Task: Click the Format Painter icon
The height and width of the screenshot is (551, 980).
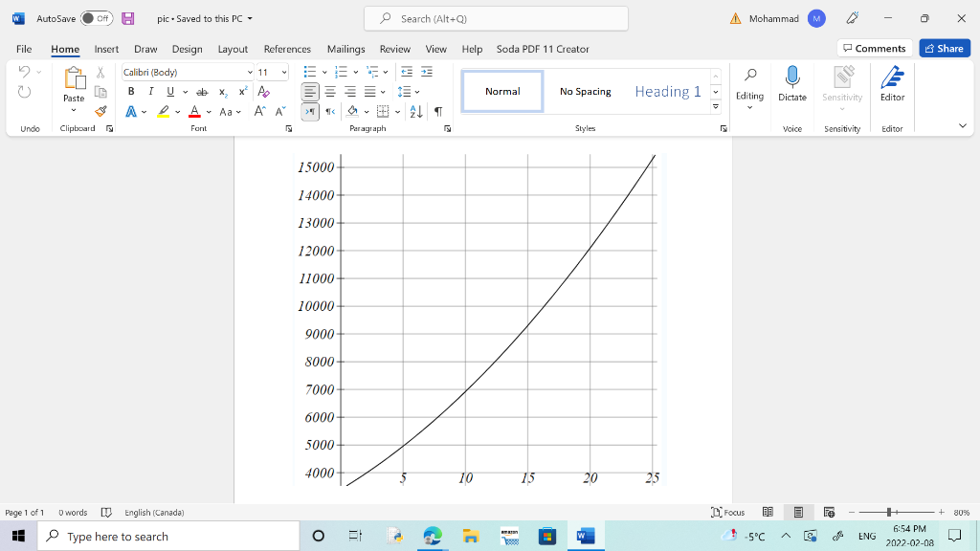Action: 100,110
